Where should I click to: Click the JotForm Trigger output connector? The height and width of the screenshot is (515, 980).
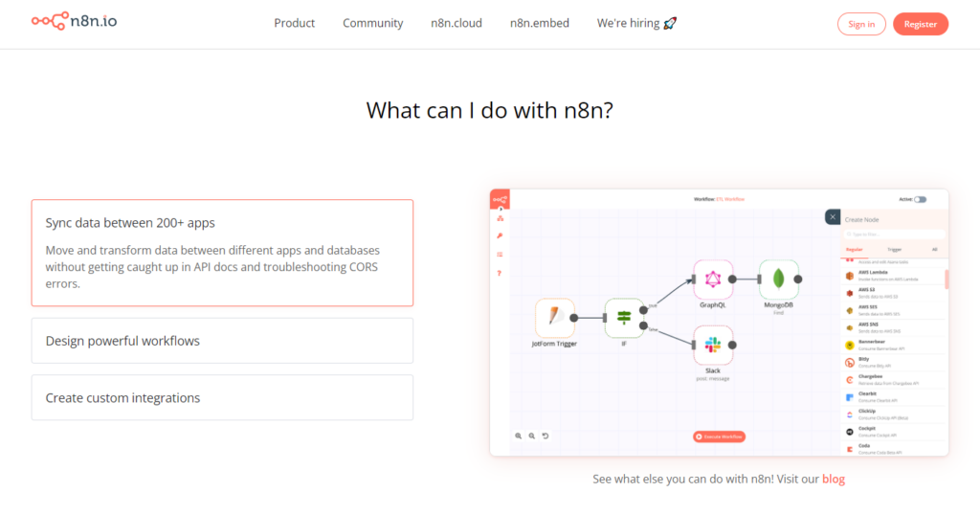pos(574,318)
